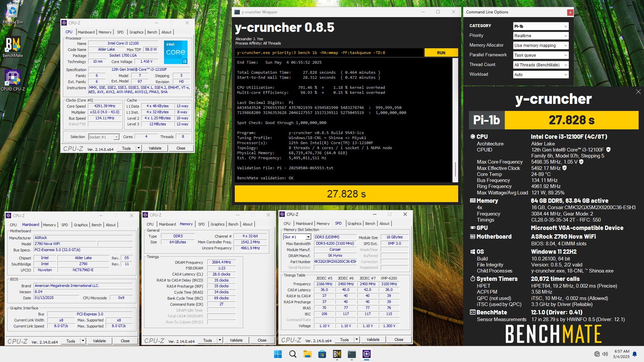
Task: Expand Tools dropdown arrow in CPU-Z Mainboard window
Action: pyautogui.click(x=83, y=341)
